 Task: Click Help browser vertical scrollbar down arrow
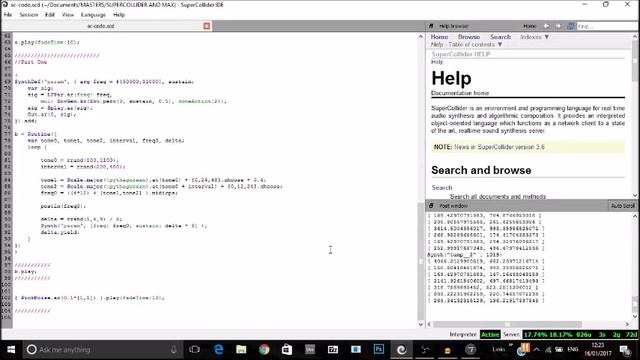pyautogui.click(x=635, y=195)
